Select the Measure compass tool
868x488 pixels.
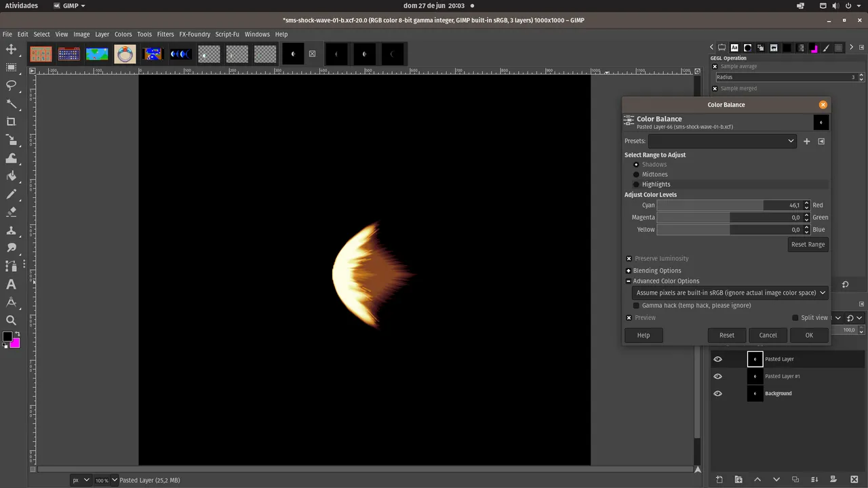[12, 302]
